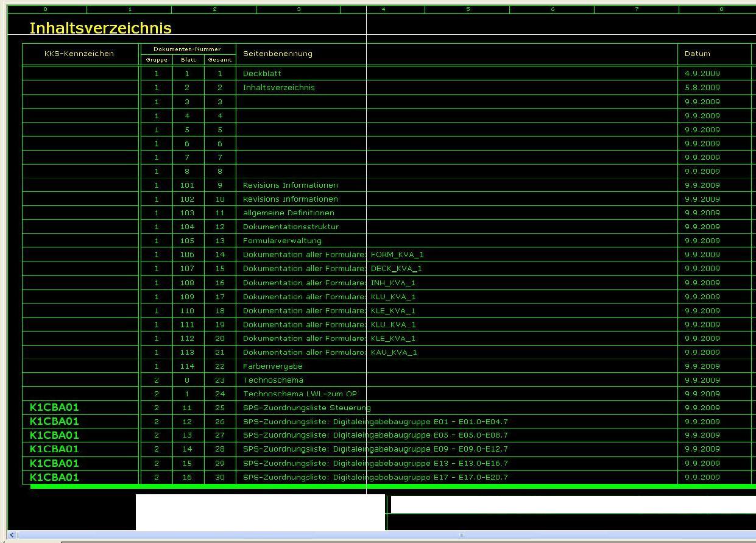Viewport: 756px width, 543px height.
Task: Click the date 4.9.2009 in the Deckblatt row
Action: (x=702, y=73)
